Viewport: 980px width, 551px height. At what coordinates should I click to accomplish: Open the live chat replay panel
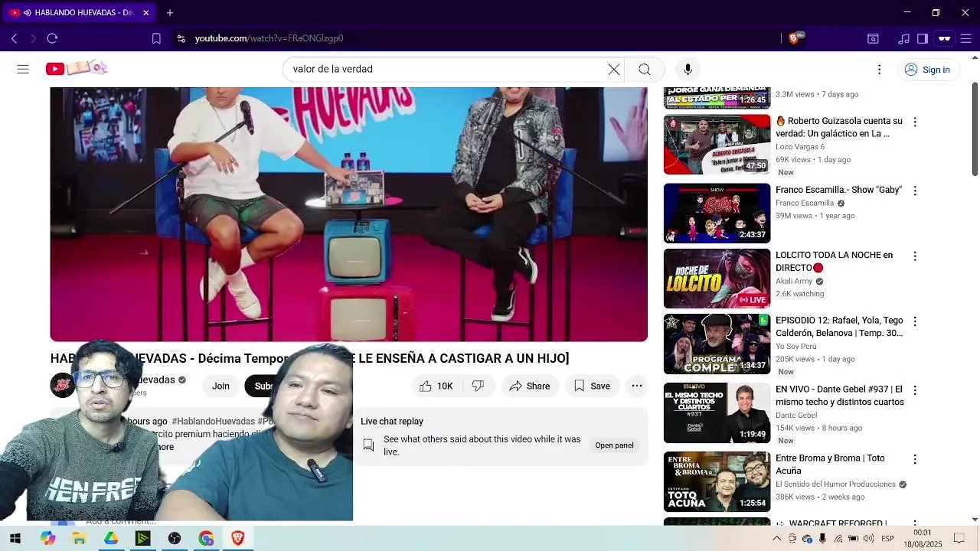(x=614, y=445)
